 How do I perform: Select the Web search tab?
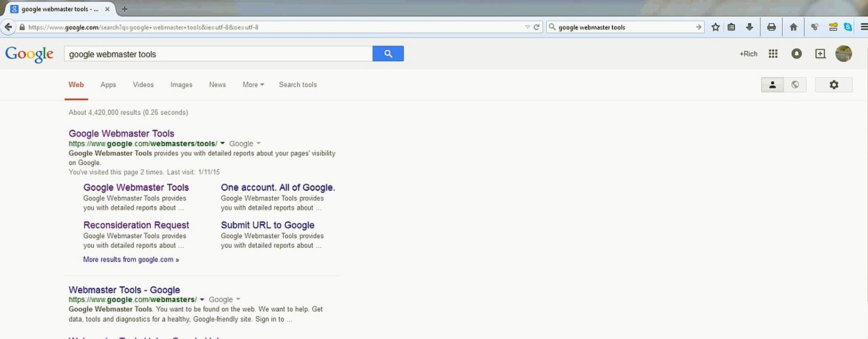point(76,85)
